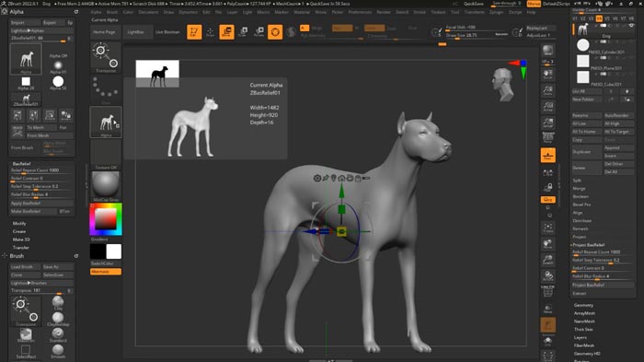Expand the Layers subpalette
This screenshot has height=362, width=644.
coord(580,337)
